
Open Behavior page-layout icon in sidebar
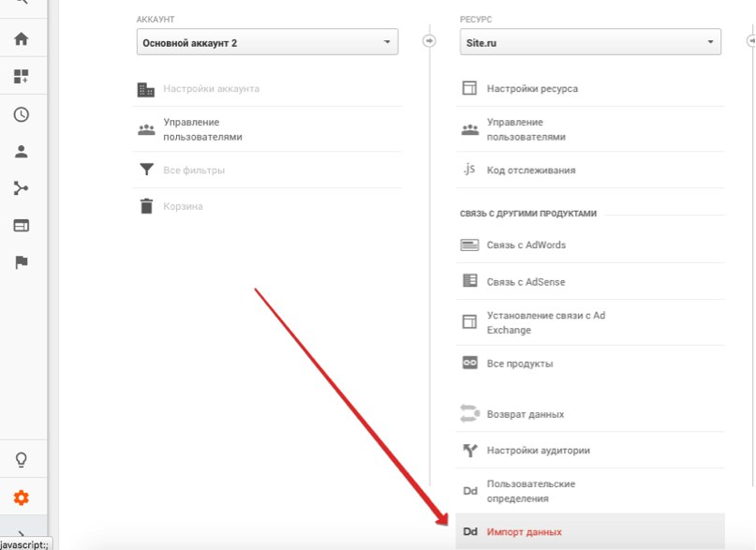tap(22, 226)
